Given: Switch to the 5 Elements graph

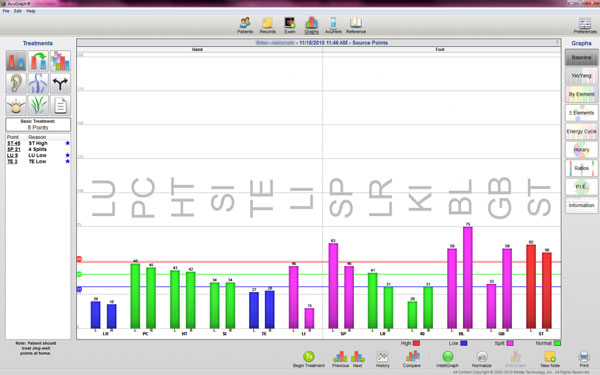Looking at the screenshot, I should tap(581, 112).
